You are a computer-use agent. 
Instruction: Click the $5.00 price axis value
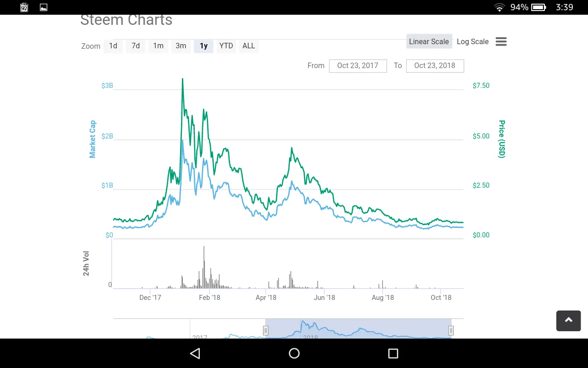(481, 136)
